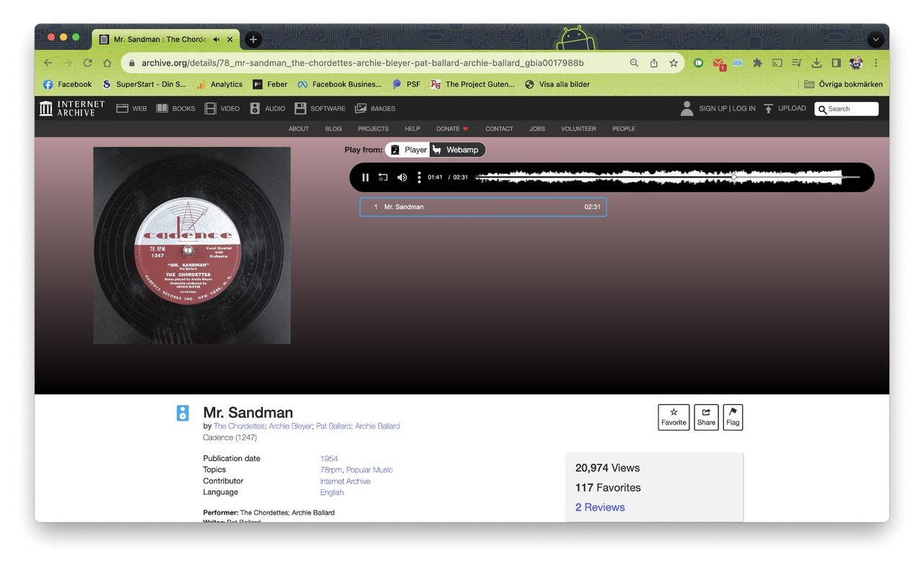Screen dimensions: 924x568
Task: Open Chrome media controls icon
Action: (796, 64)
